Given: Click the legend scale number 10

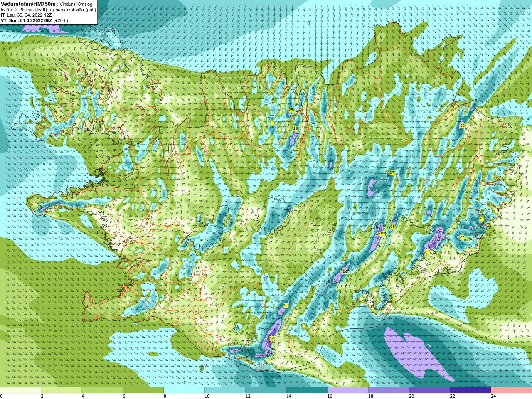Looking at the screenshot, I should pyautogui.click(x=207, y=396).
